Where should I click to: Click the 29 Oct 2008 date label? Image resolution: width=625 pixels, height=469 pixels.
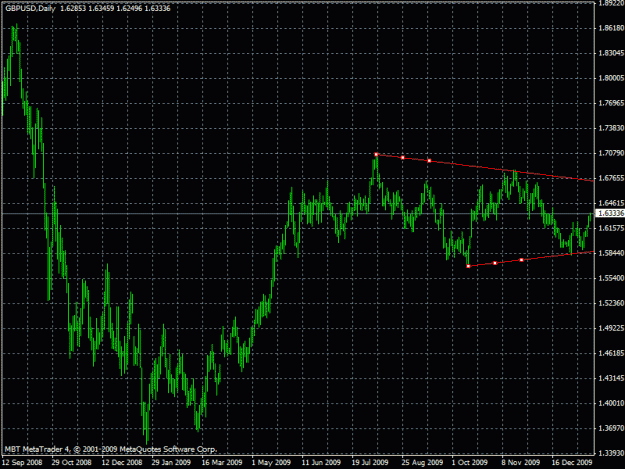[x=72, y=463]
